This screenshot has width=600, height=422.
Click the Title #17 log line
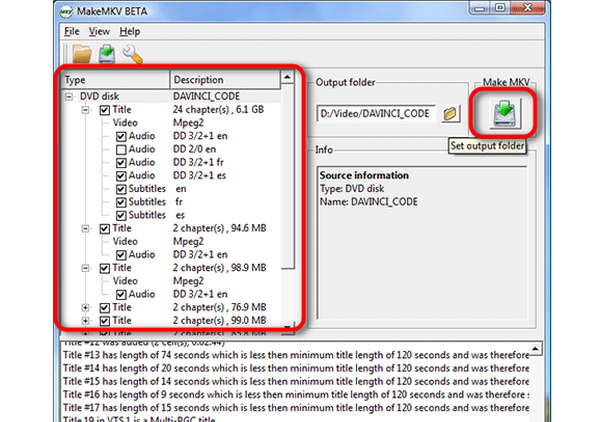[296, 408]
